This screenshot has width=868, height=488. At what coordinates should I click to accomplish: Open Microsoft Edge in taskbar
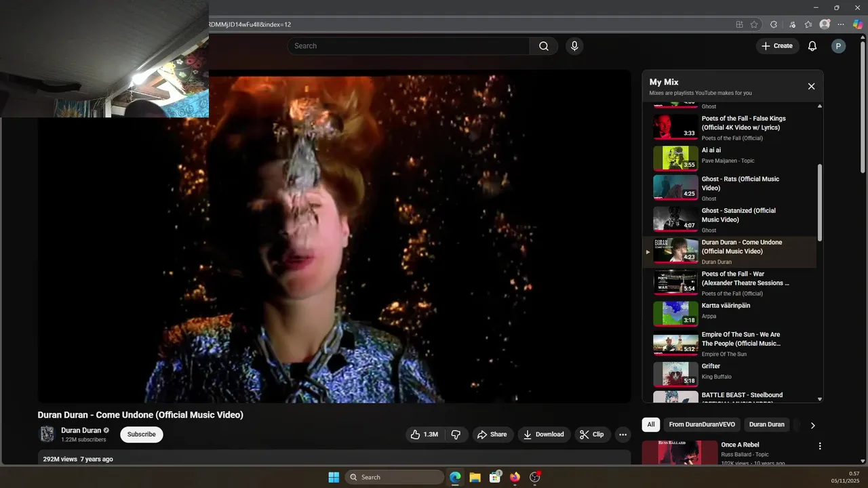coord(455,477)
